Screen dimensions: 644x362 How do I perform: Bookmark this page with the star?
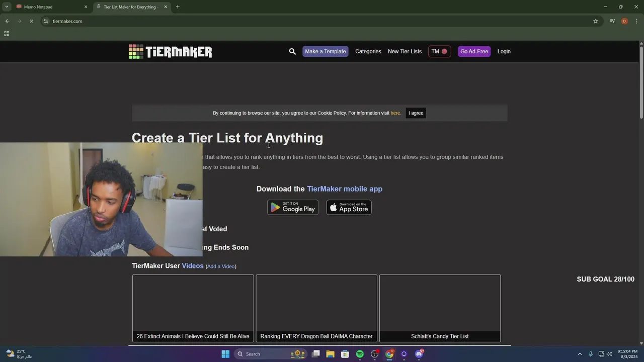(x=596, y=21)
